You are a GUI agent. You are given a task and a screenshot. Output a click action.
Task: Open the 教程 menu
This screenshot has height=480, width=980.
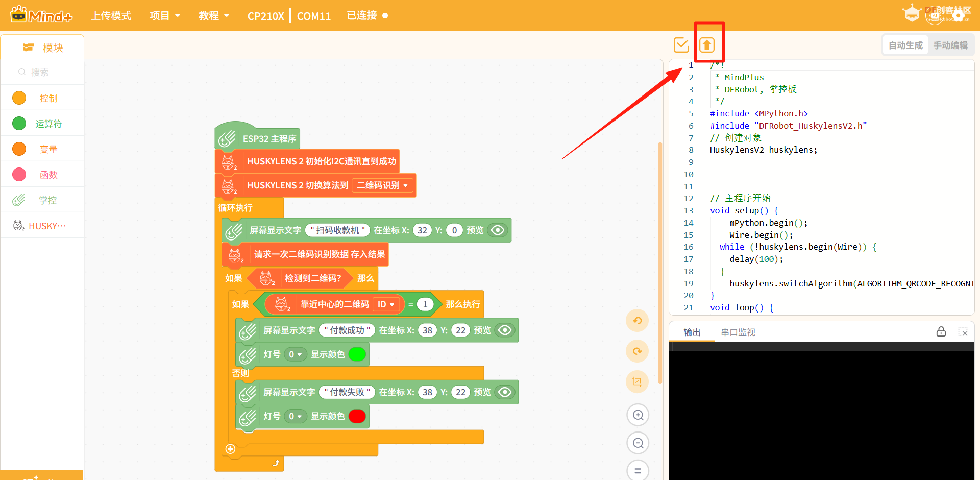(214, 16)
